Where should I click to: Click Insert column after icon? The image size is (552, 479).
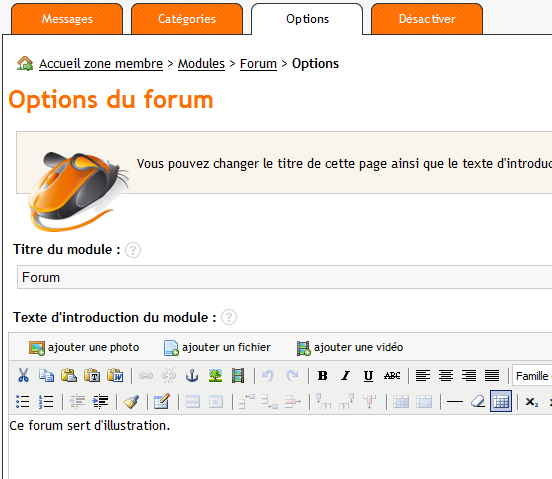[346, 402]
